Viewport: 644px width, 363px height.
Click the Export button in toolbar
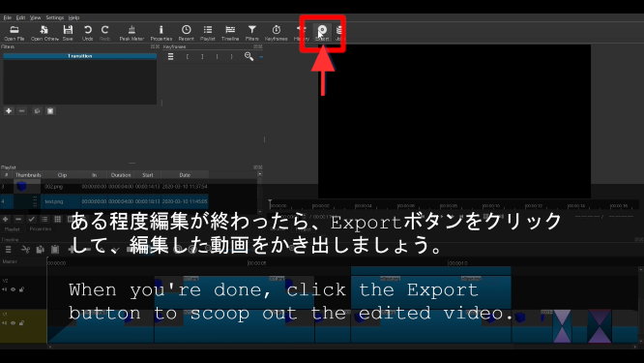(322, 33)
